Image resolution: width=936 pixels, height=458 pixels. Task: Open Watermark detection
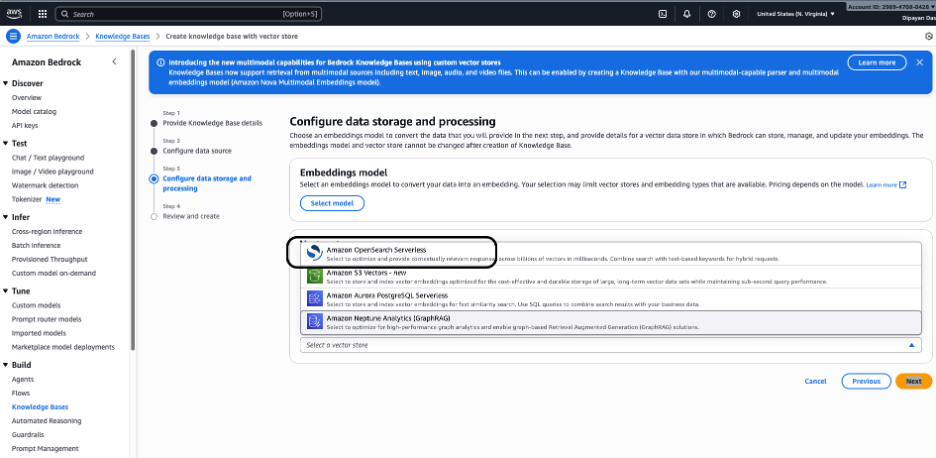tap(45, 185)
